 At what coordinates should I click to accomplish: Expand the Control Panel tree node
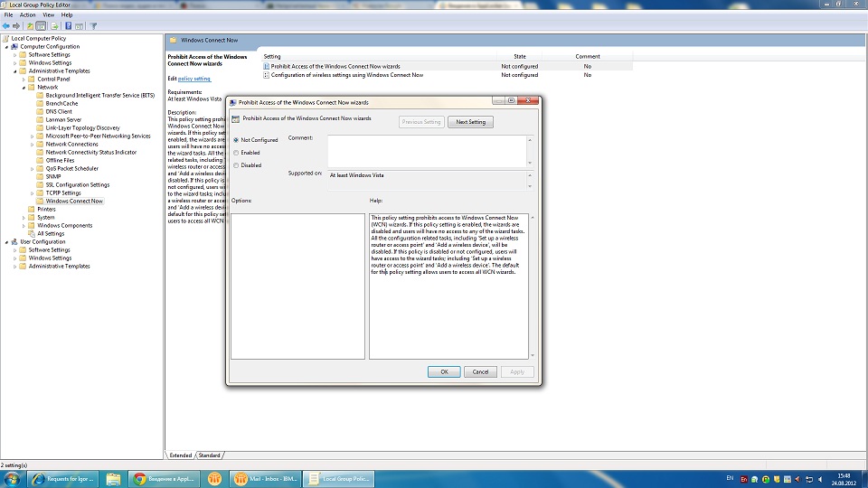coord(24,80)
